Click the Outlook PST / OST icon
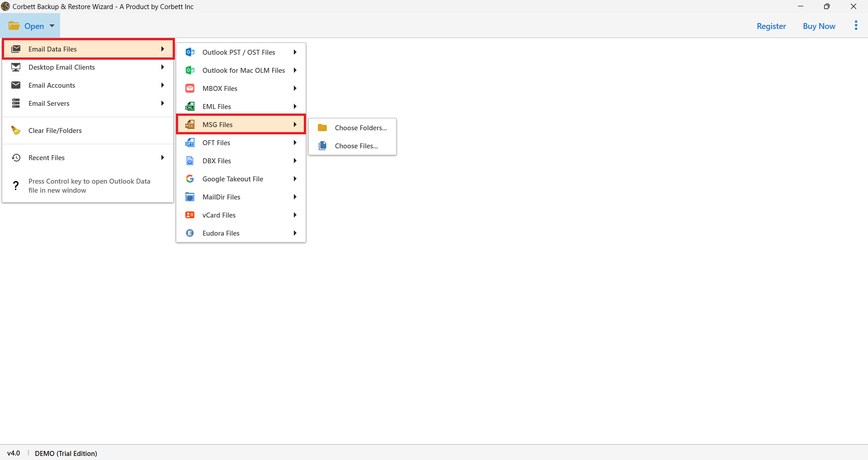This screenshot has height=460, width=868. tap(190, 52)
